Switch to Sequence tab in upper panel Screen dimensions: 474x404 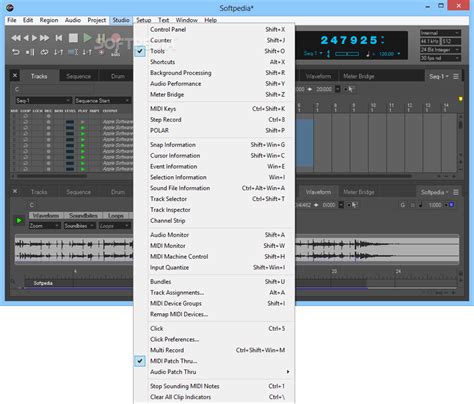pyautogui.click(x=78, y=76)
